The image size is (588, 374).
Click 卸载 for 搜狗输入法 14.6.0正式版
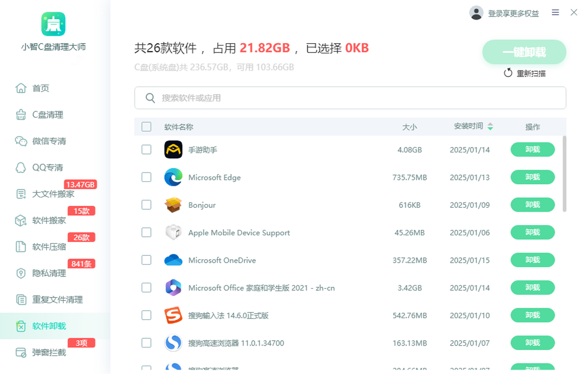[533, 315]
